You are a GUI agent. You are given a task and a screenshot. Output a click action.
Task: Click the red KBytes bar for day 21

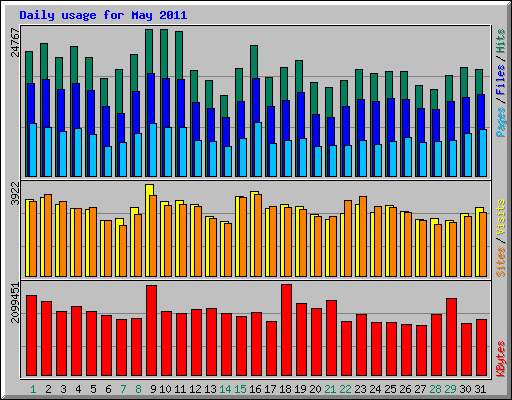pyautogui.click(x=331, y=338)
